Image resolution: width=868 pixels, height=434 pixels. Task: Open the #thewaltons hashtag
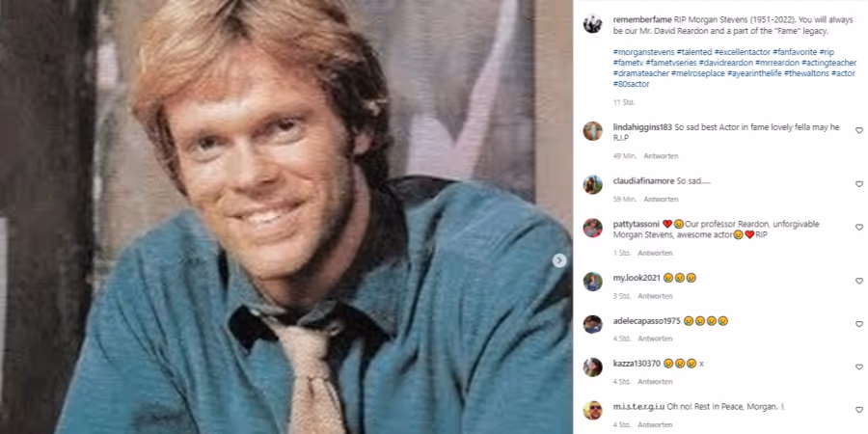click(x=806, y=73)
